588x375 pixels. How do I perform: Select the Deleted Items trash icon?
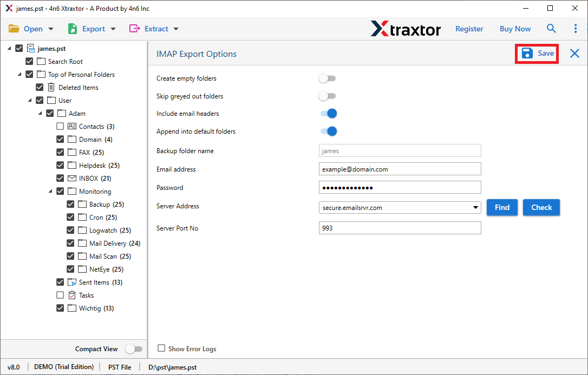click(x=51, y=87)
